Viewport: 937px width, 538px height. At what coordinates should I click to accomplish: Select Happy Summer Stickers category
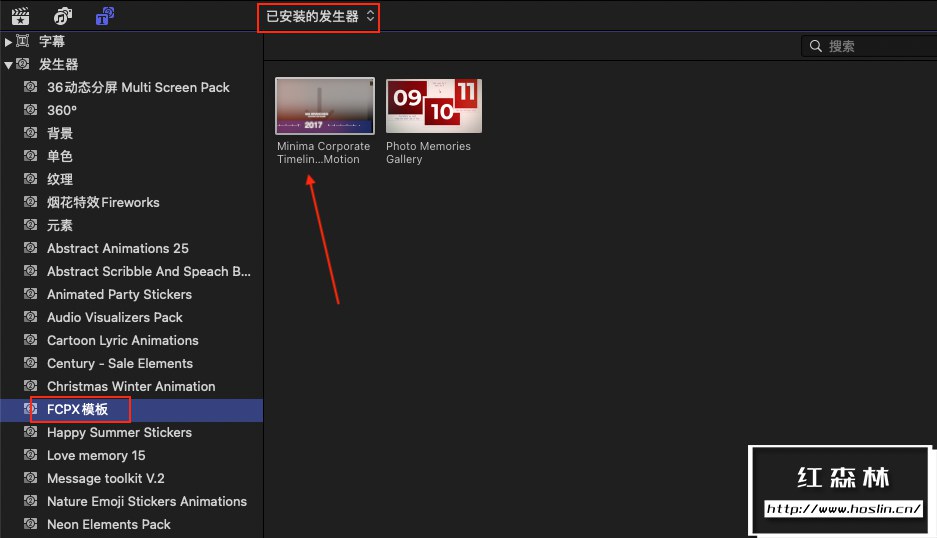click(x=120, y=433)
